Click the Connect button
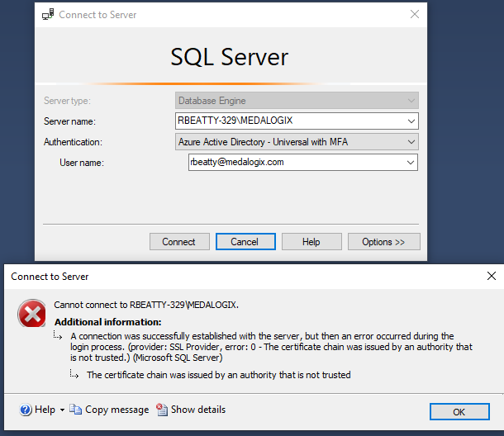This screenshot has width=504, height=436. [179, 242]
